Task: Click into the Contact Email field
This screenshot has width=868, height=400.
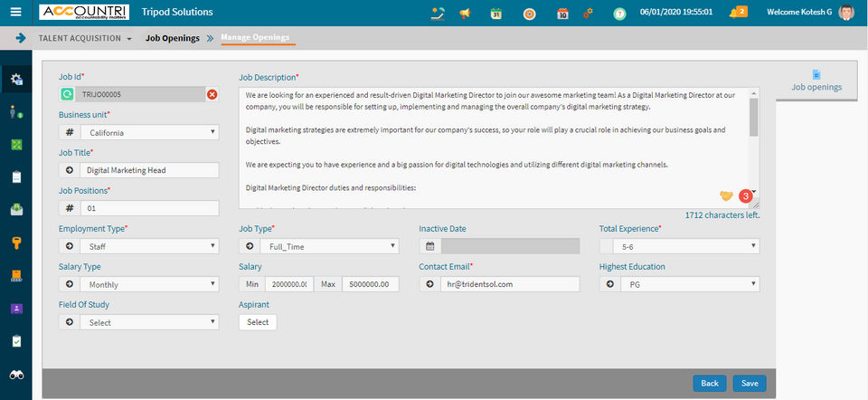Action: [510, 284]
